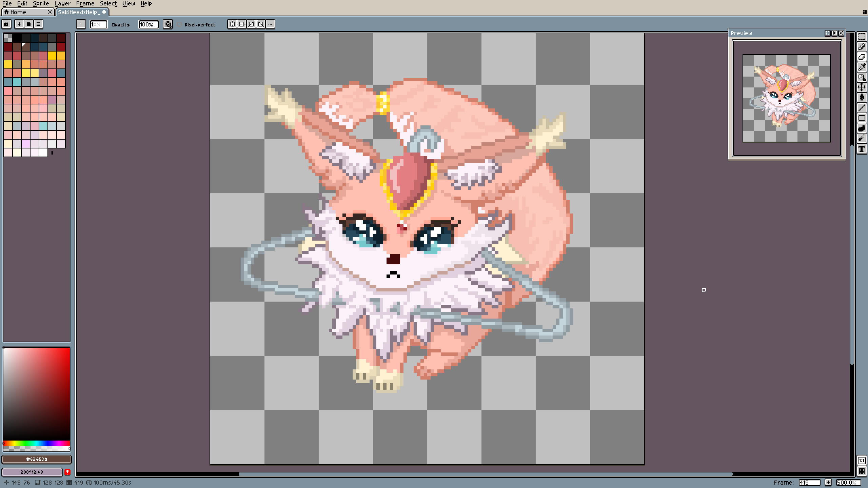Select the Rectangular Marquee tool
Viewport: 868px width, 488px height.
[862, 37]
